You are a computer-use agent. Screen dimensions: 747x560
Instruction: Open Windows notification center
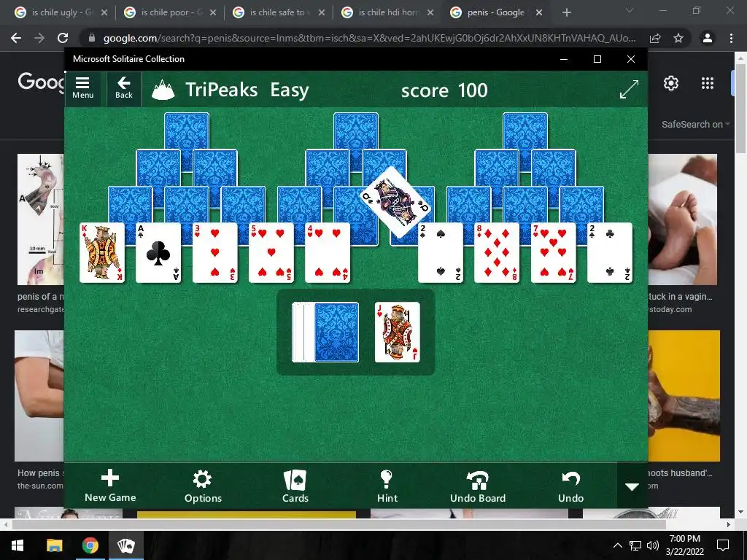[723, 545]
